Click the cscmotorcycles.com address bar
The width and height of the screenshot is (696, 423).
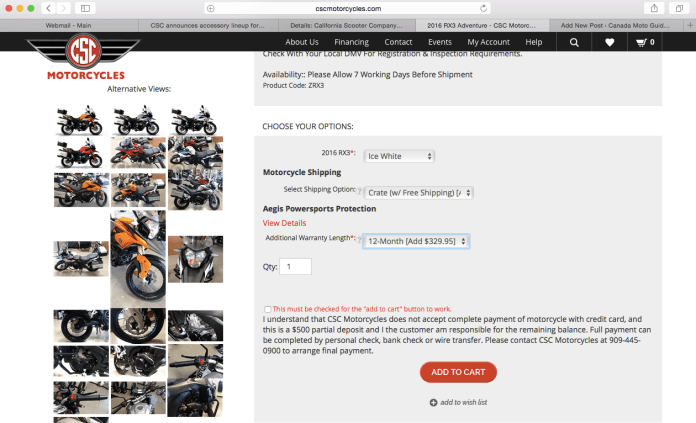point(348,8)
